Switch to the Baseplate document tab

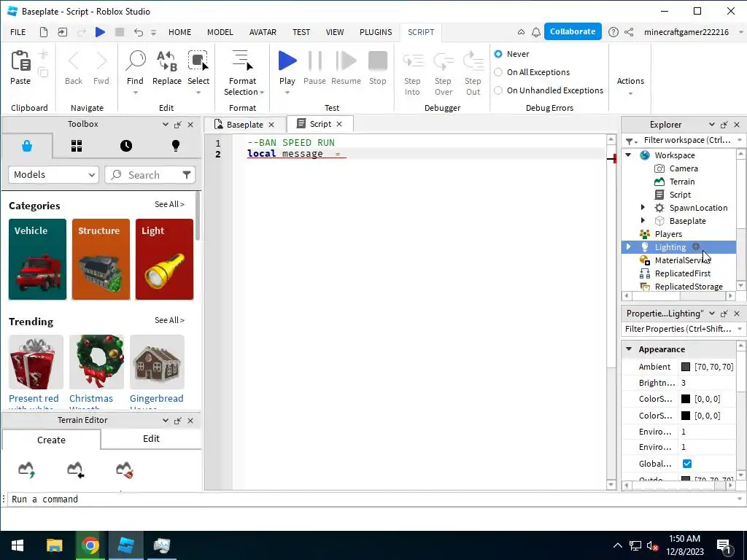(x=244, y=124)
